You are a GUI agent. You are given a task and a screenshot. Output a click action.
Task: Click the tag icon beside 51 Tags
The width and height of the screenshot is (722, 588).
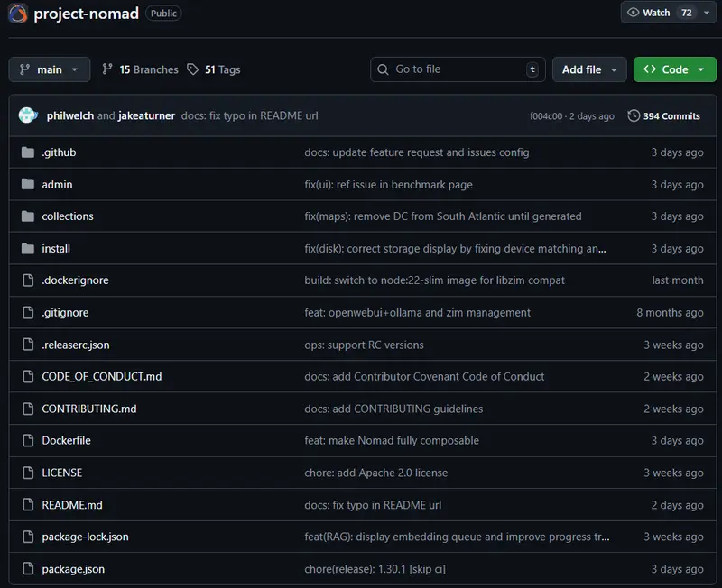192,69
